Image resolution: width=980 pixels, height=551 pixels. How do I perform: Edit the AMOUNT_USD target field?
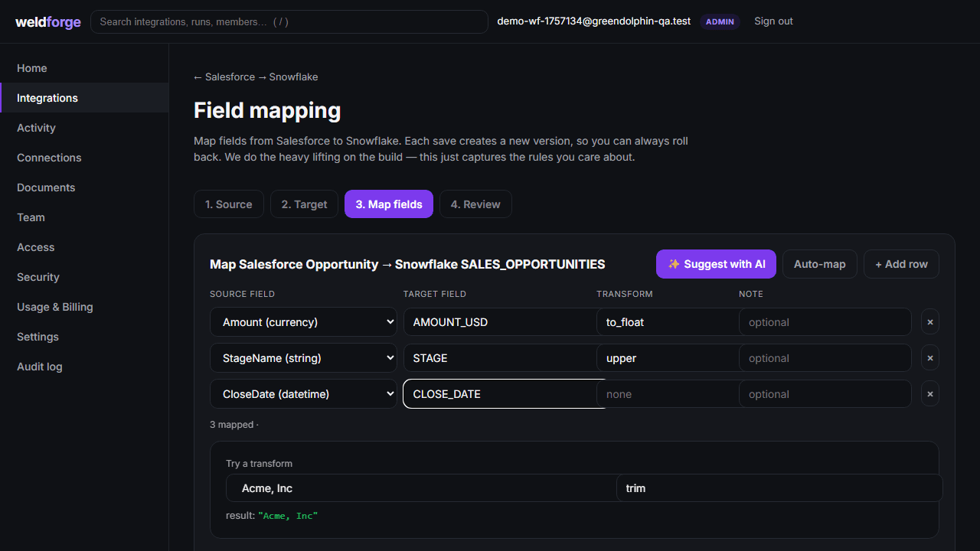pos(500,322)
